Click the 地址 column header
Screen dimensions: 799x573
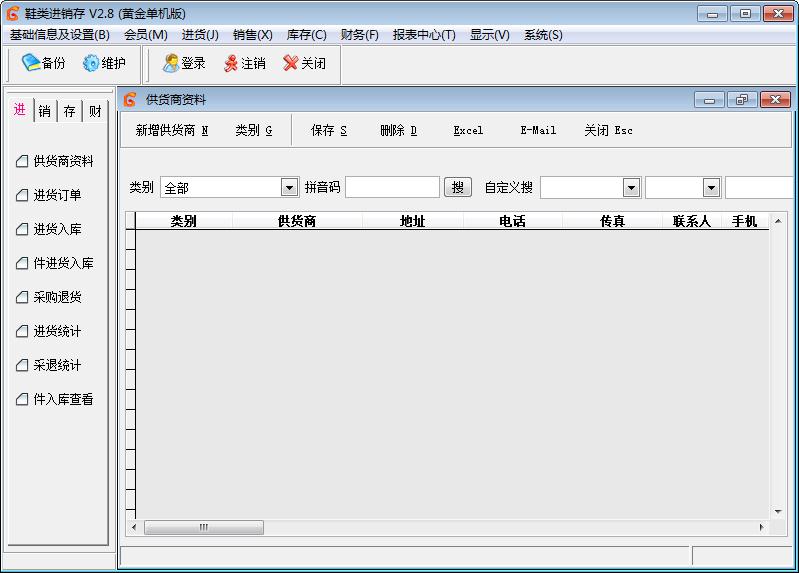pyautogui.click(x=413, y=221)
